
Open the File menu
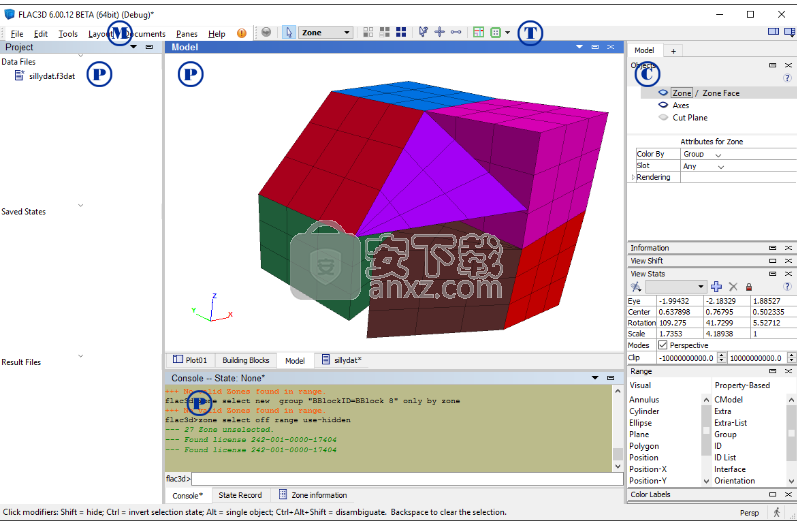point(17,34)
